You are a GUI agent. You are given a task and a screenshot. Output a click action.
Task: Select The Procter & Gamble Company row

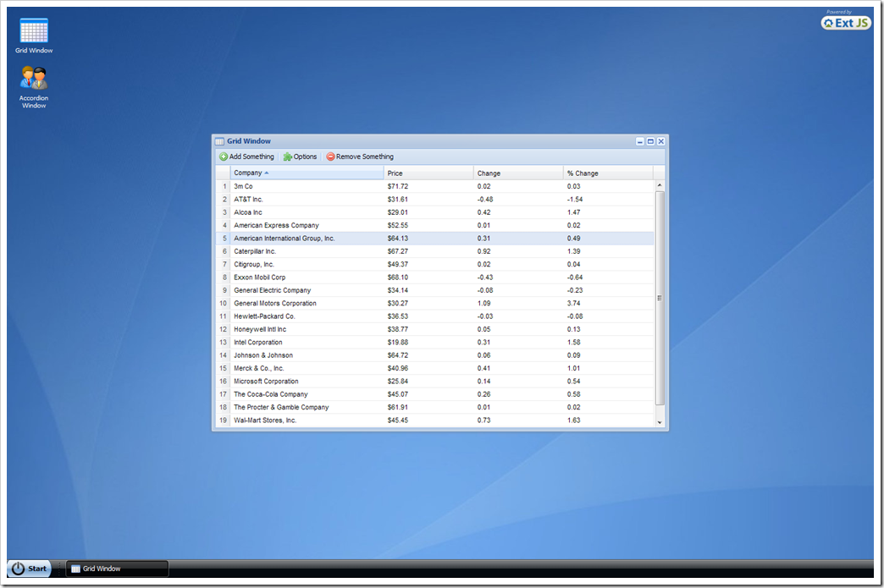[434, 407]
